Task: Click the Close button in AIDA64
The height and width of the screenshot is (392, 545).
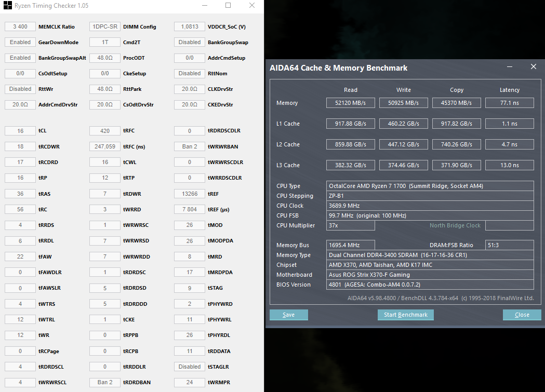Action: (522, 315)
